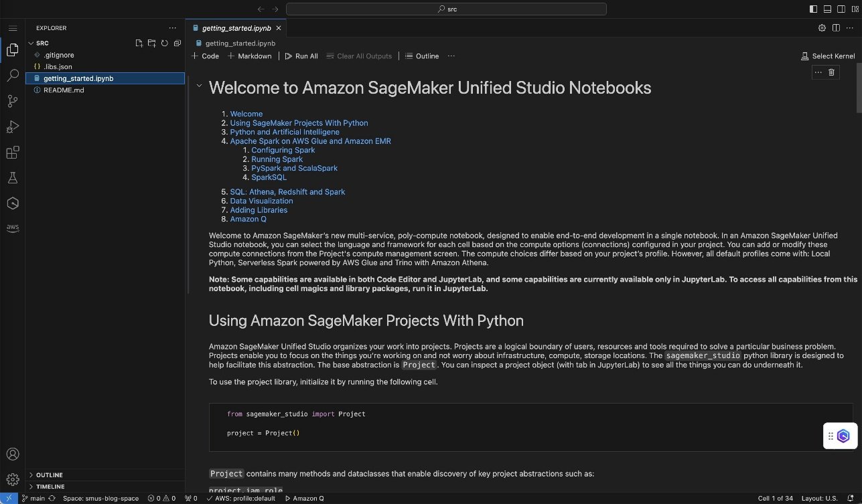Open the Data Visualization link
862x504 pixels.
261,201
